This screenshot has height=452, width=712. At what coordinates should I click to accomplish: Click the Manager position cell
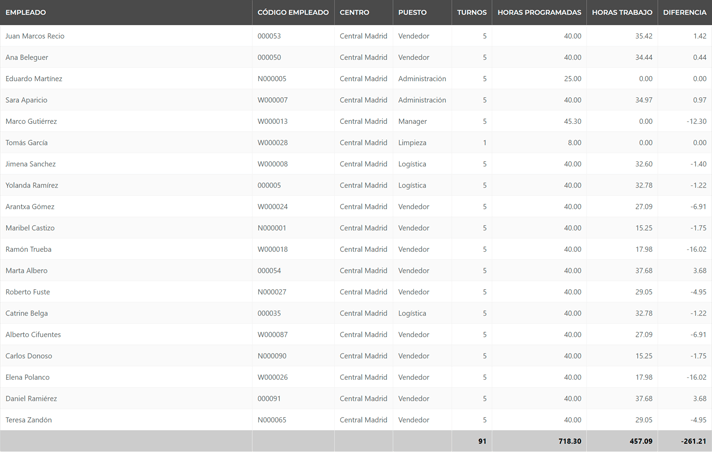413,121
